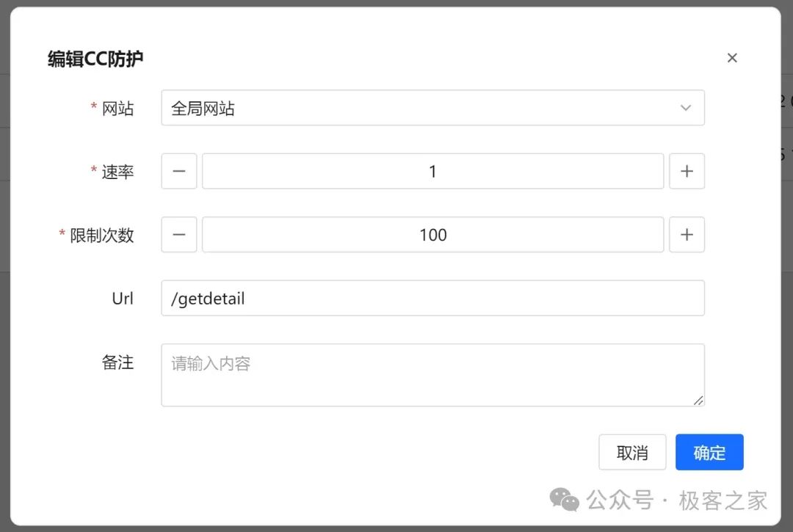
Task: Click the 备注 field label
Action: tap(117, 362)
